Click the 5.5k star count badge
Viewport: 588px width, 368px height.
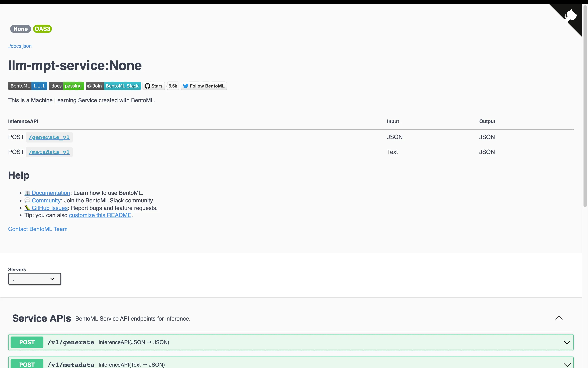[173, 86]
